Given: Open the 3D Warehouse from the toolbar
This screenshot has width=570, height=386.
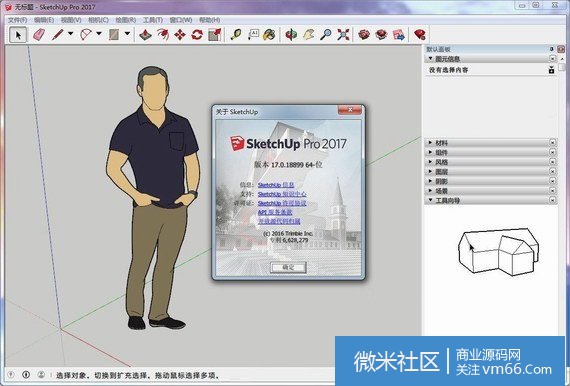Looking at the screenshot, I should click(x=364, y=35).
